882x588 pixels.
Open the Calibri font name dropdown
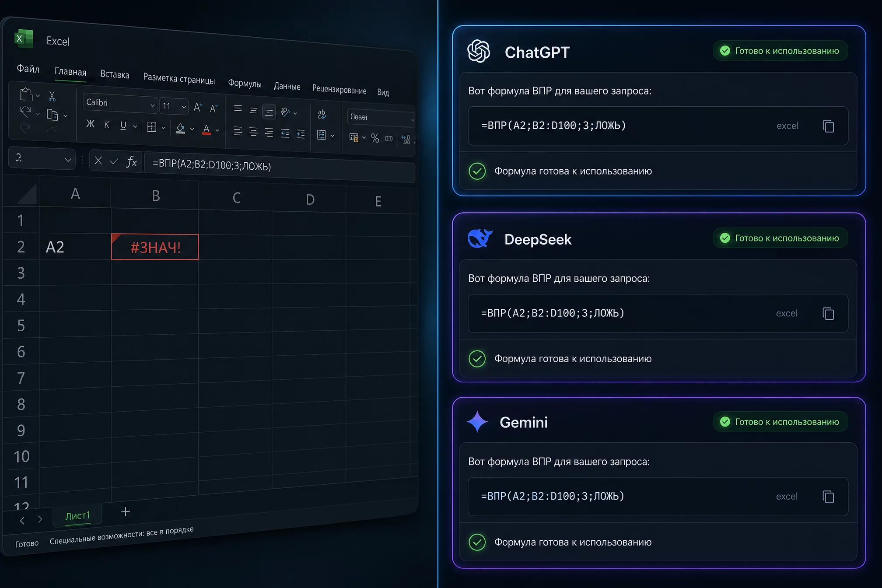coord(153,105)
